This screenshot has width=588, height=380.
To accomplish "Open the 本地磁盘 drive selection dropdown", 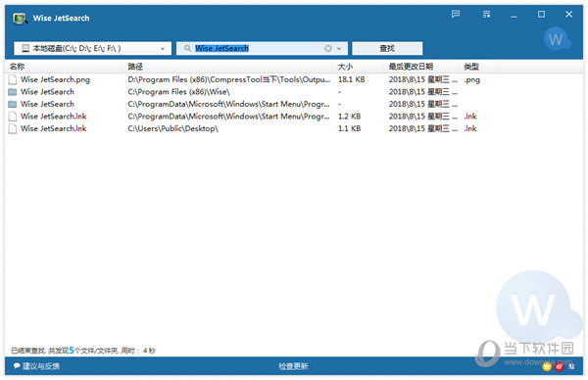I will coord(93,48).
